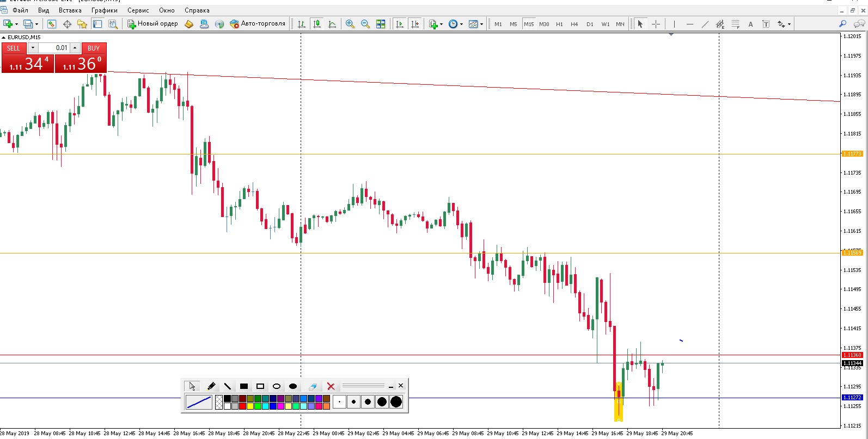Open the MetaEditor book icon
Screen dimensions: 868x439
click(x=189, y=24)
